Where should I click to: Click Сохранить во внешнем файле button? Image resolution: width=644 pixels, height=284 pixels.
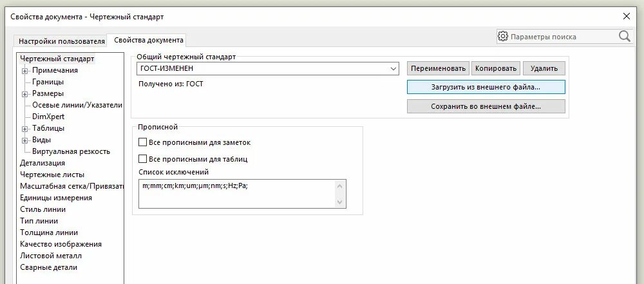click(486, 106)
